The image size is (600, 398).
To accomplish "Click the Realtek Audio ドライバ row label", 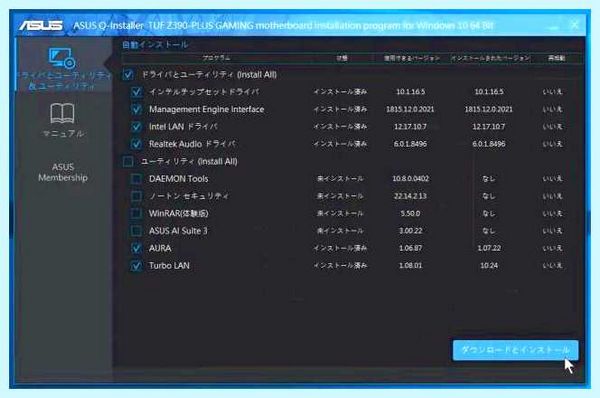I will click(192, 144).
